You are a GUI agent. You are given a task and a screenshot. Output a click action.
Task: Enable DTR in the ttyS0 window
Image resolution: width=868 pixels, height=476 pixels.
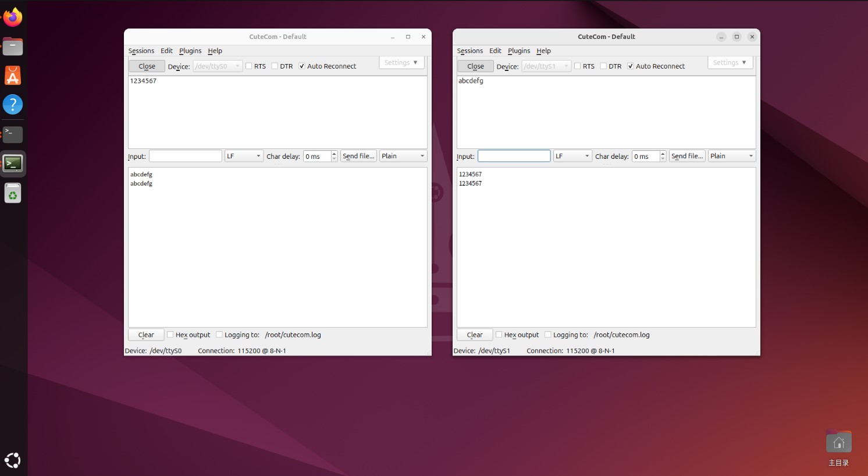(275, 66)
